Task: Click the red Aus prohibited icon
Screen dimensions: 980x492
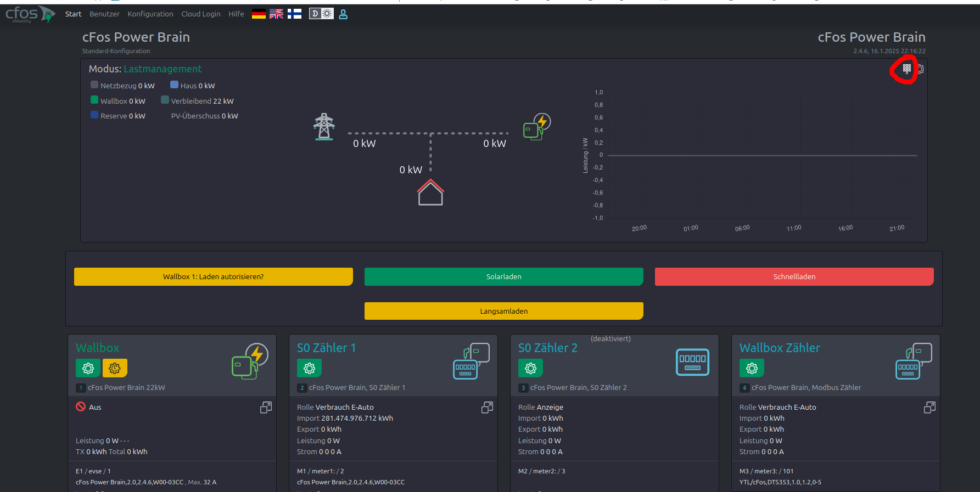Action: 81,406
